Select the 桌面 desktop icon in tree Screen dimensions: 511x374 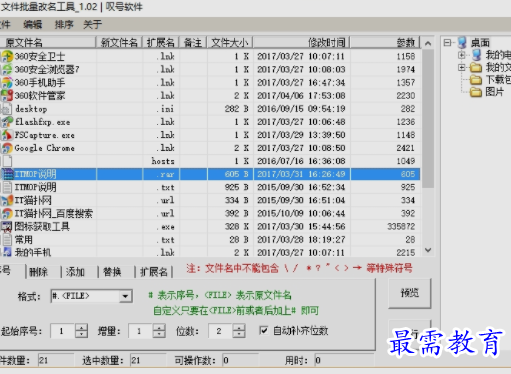coord(462,43)
